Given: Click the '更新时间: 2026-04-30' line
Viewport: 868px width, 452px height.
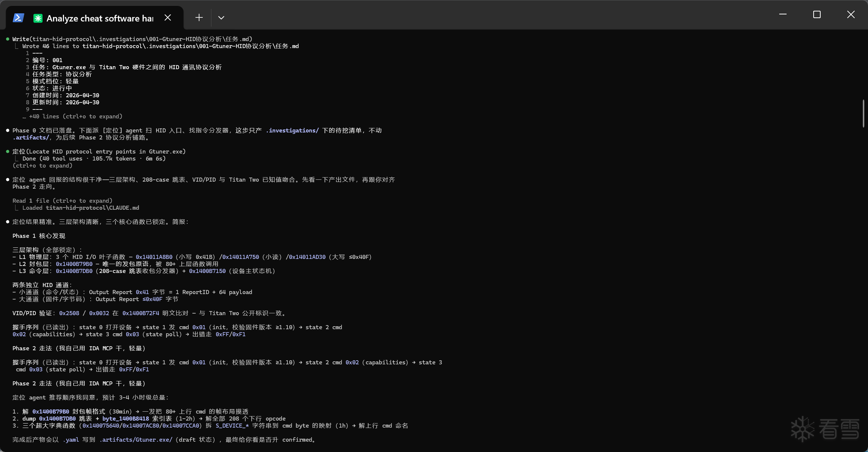Looking at the screenshot, I should pyautogui.click(x=66, y=102).
